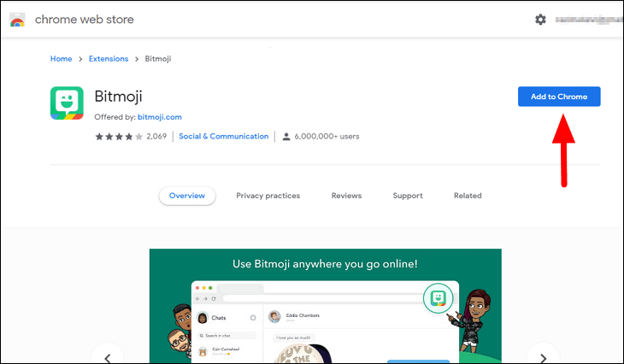
Task: Open the Social & Communication category link
Action: (224, 137)
